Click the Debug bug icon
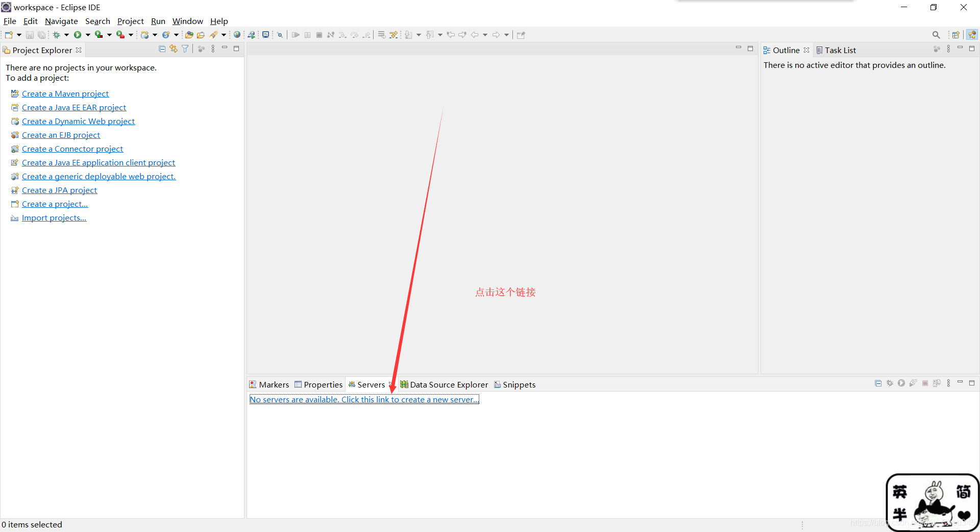980x532 pixels. [57, 35]
